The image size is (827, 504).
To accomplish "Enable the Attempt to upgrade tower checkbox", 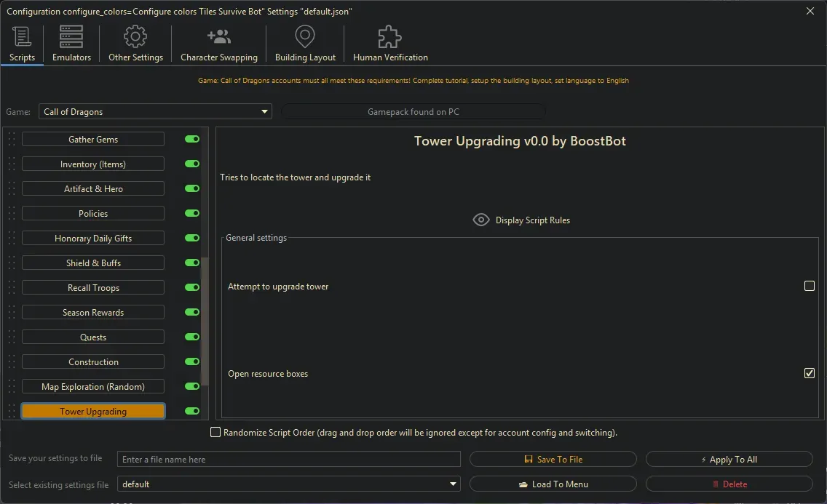I will point(809,287).
